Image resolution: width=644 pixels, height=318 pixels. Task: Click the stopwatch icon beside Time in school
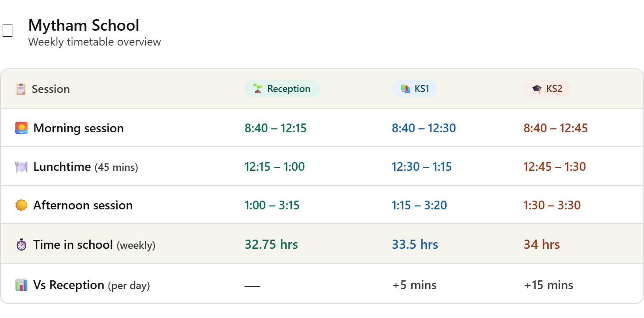click(21, 244)
